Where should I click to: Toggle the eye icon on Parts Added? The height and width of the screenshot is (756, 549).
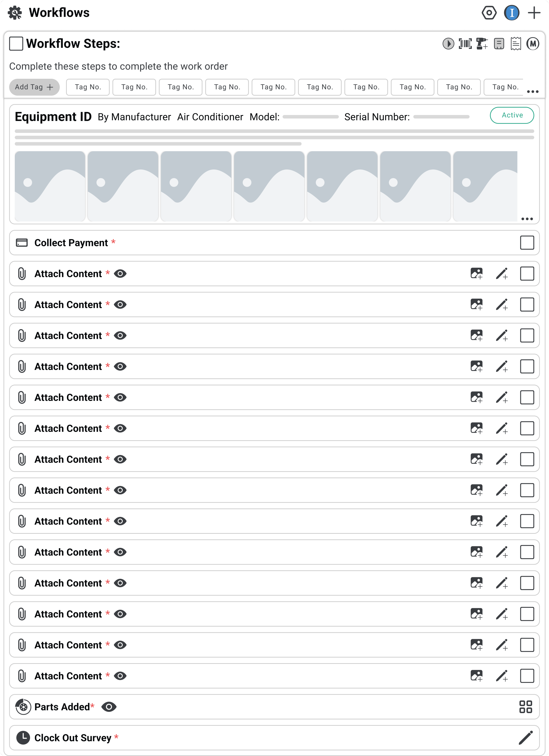pyautogui.click(x=109, y=707)
